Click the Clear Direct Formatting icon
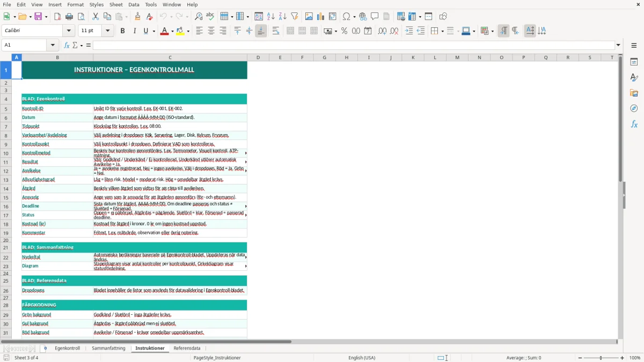This screenshot has height=362, width=644. click(150, 17)
